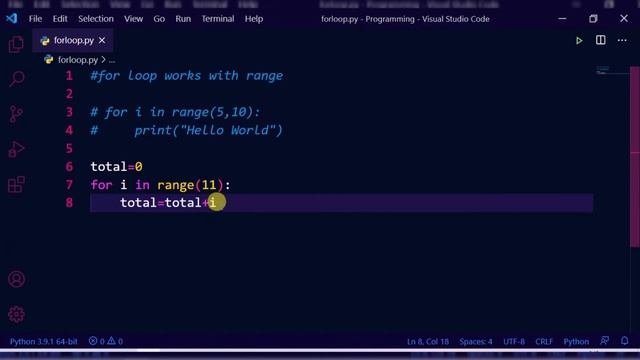
Task: Close the forloop.py tab
Action: 102,40
